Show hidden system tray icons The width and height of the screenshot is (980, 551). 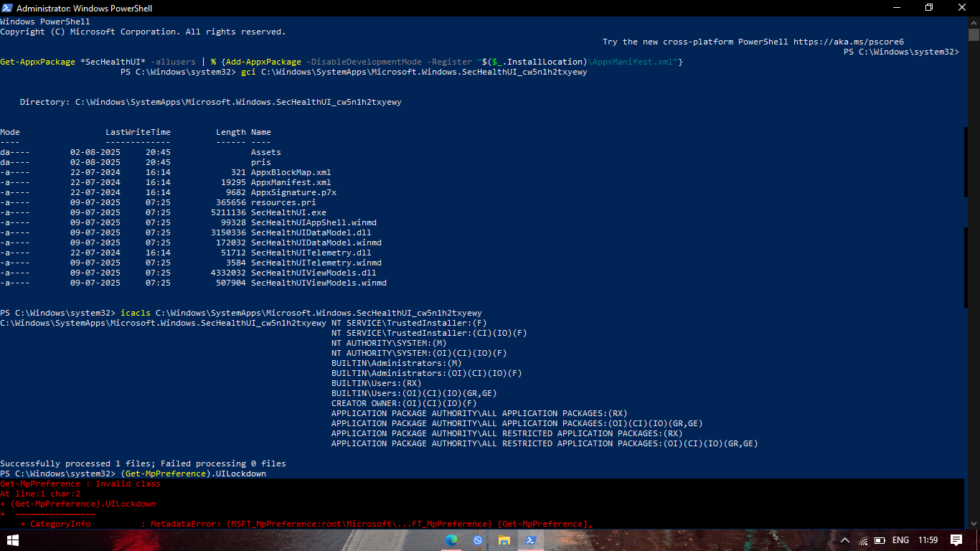pyautogui.click(x=845, y=540)
